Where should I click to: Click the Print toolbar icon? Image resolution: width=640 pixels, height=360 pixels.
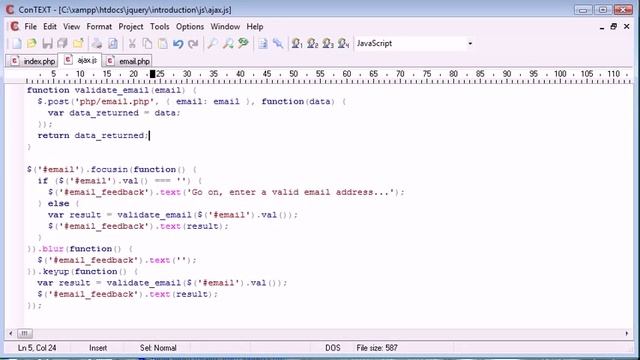[97, 43]
